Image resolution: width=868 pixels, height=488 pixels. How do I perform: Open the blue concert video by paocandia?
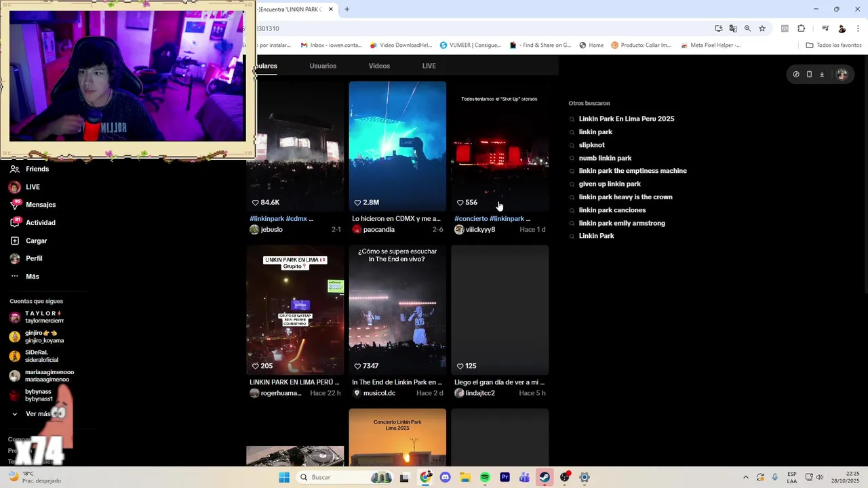(x=397, y=146)
